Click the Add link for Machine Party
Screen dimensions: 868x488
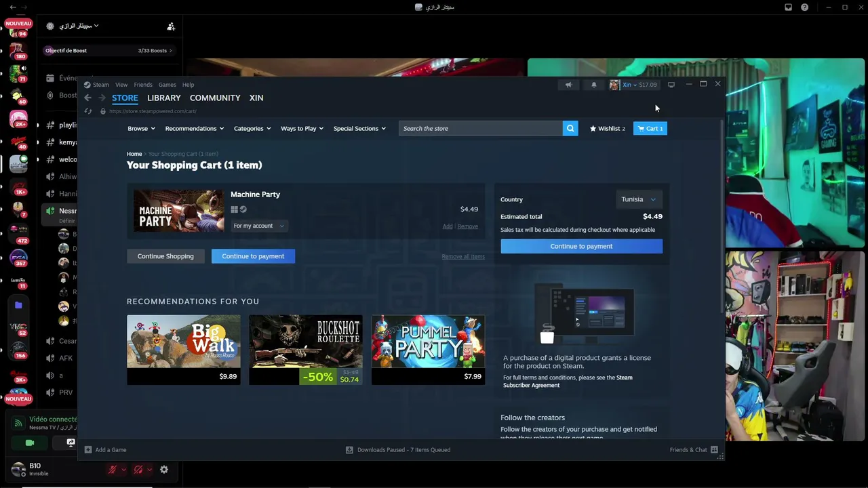(448, 226)
